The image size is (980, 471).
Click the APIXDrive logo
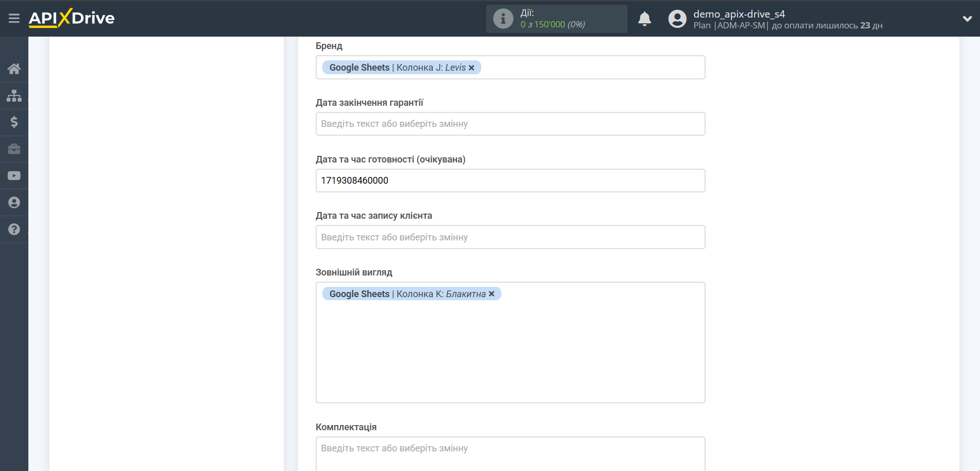click(x=72, y=18)
